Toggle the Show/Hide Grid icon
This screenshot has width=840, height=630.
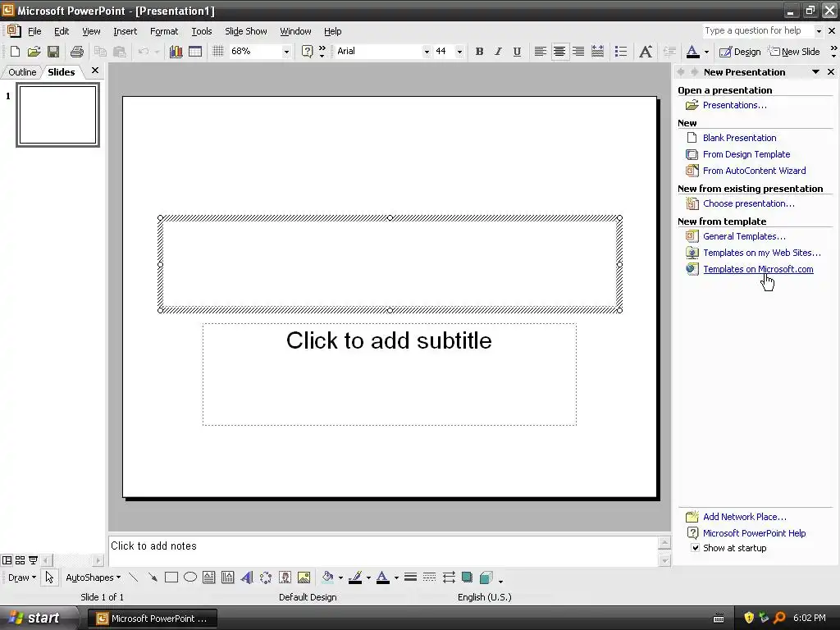(218, 52)
